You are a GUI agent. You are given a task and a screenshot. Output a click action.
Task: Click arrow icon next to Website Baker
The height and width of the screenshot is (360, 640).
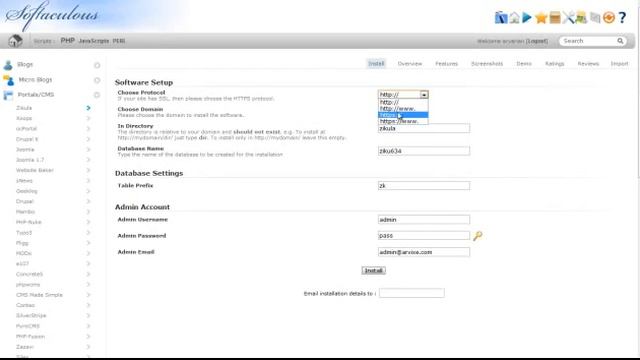pos(88,170)
